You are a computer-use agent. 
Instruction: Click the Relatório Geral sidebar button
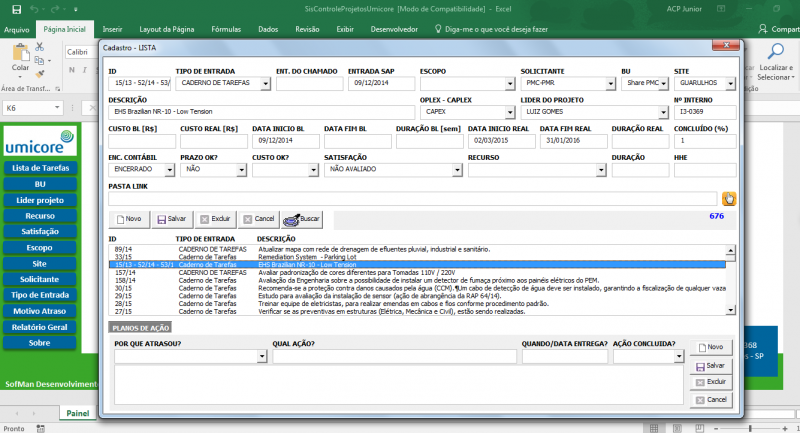pos(40,326)
